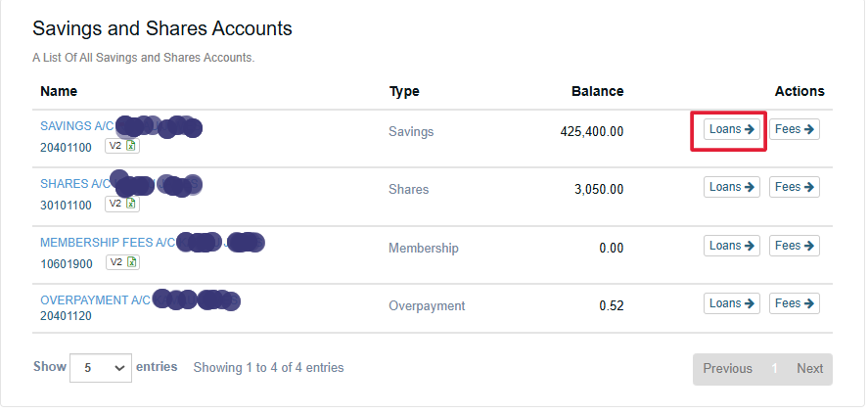The height and width of the screenshot is (414, 868).
Task: Sort table by Balance column header
Action: click(597, 92)
